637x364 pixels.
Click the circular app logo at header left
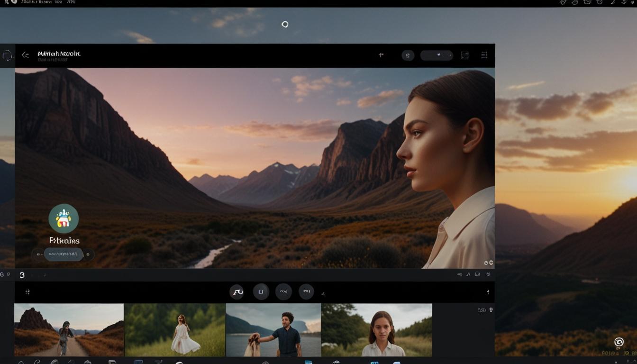[7, 55]
